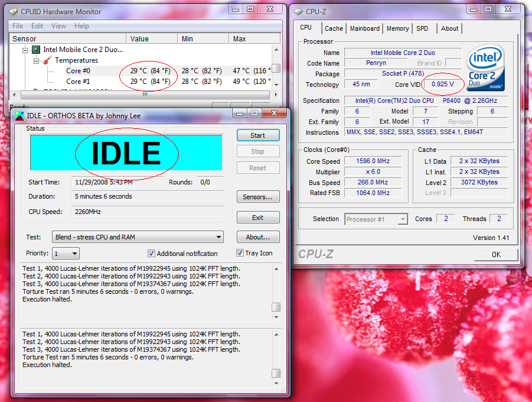The image size is (532, 402).
Task: Click scroll-down arrow in Hardware Monitor list
Action: click(276, 85)
